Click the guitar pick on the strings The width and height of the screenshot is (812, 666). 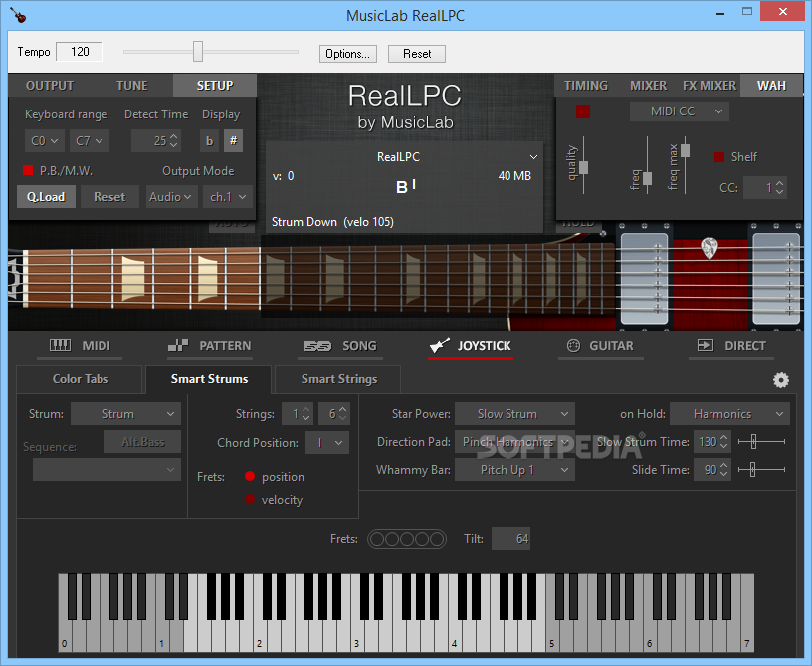coord(709,248)
